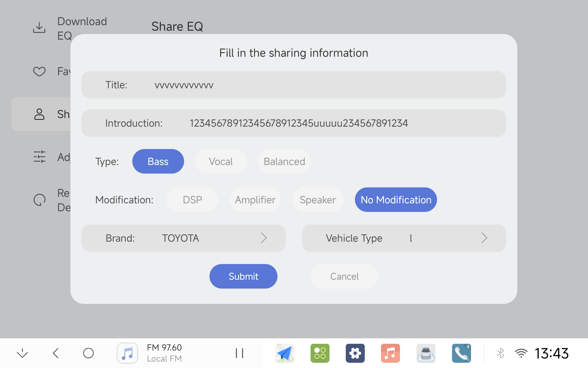Choose Amplifier as the modification

click(255, 200)
